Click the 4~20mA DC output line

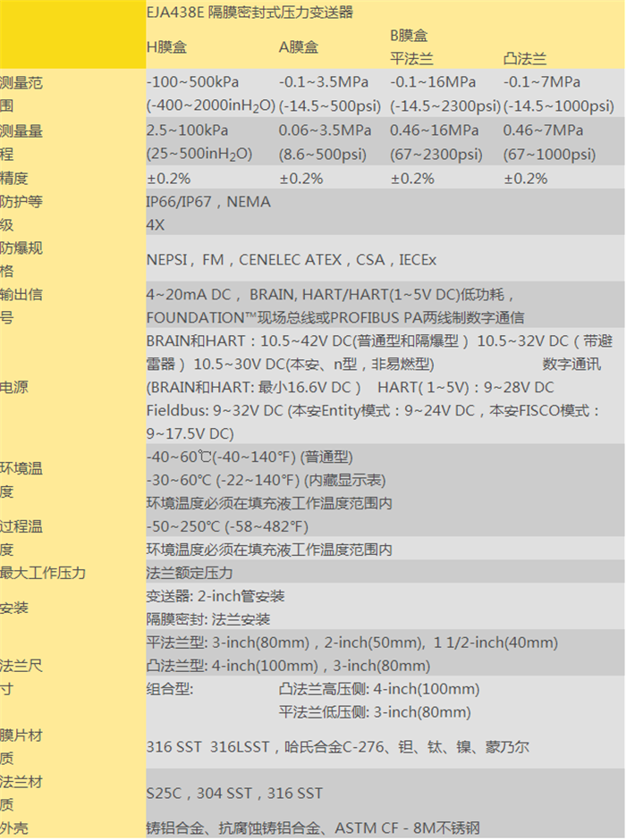330,294
